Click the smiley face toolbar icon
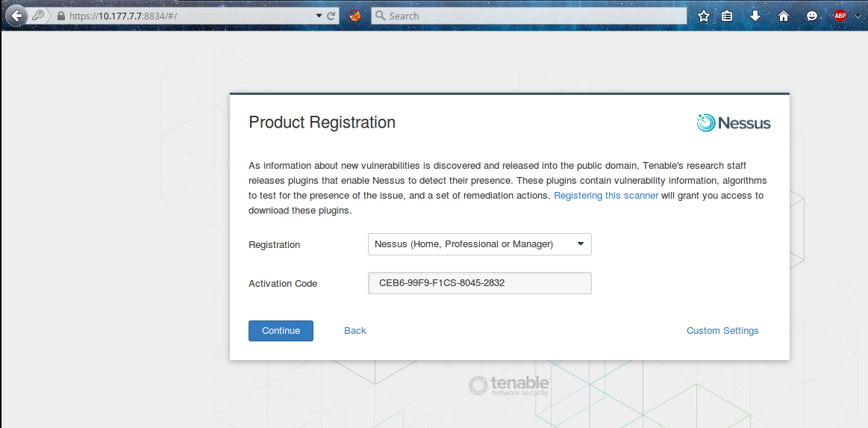The height and width of the screenshot is (428, 868). pos(812,16)
